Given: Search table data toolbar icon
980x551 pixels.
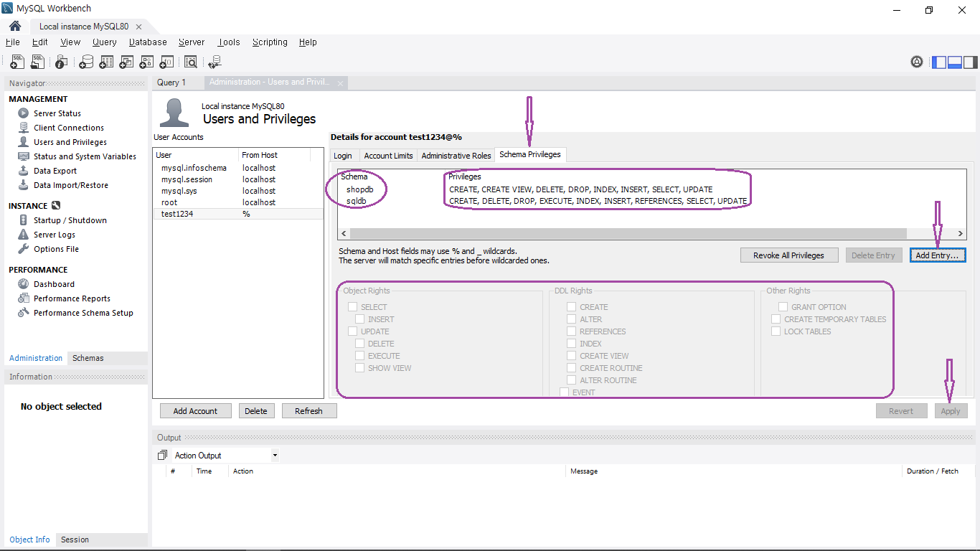Looking at the screenshot, I should pos(191,62).
